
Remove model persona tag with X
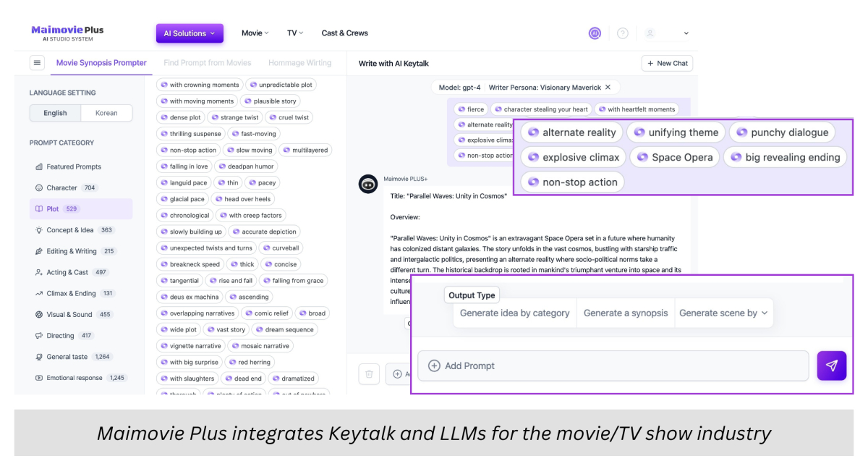pos(608,88)
